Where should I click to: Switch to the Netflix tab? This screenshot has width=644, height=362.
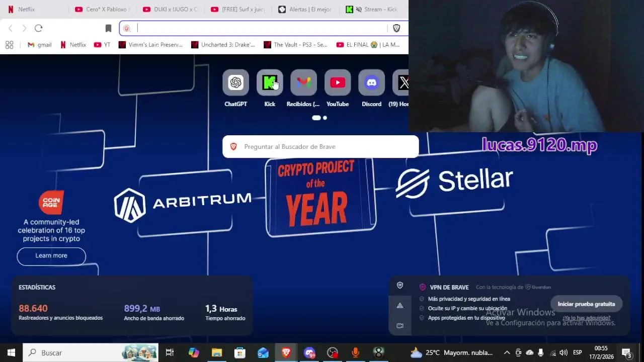pos(34,9)
